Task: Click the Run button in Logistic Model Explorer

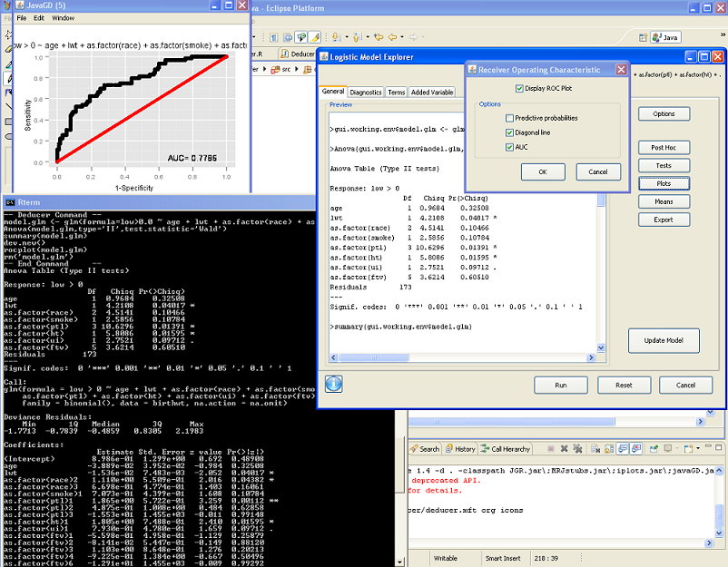Action: 561,386
